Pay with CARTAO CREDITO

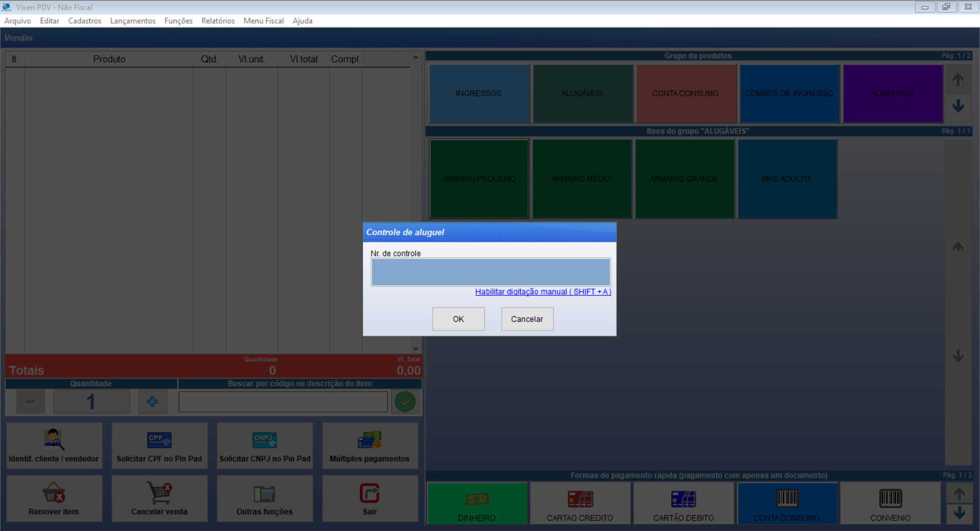[x=580, y=503]
